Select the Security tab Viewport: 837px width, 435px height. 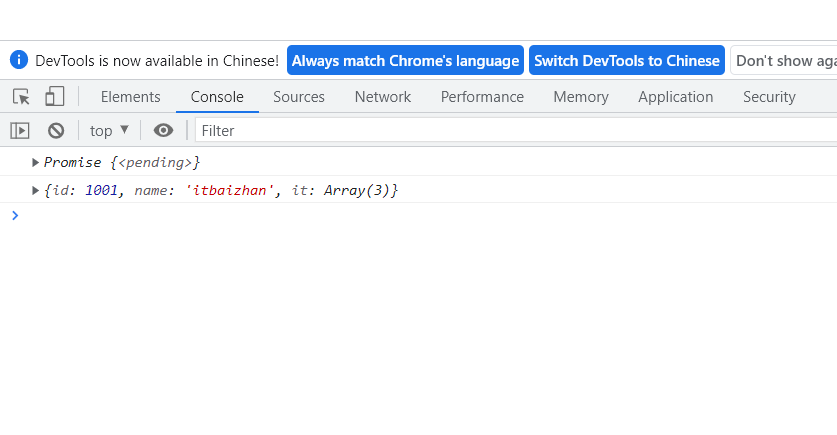coord(769,97)
